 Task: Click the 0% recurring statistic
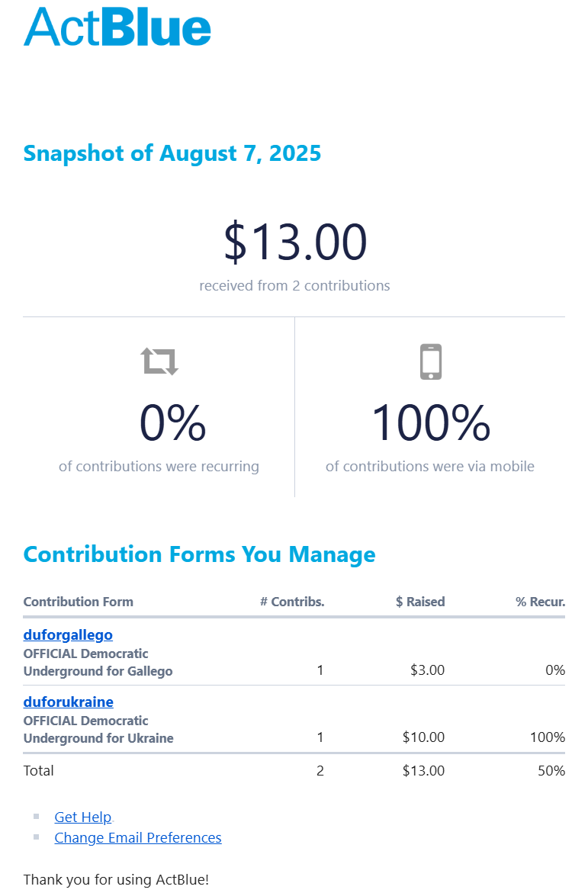click(x=172, y=423)
